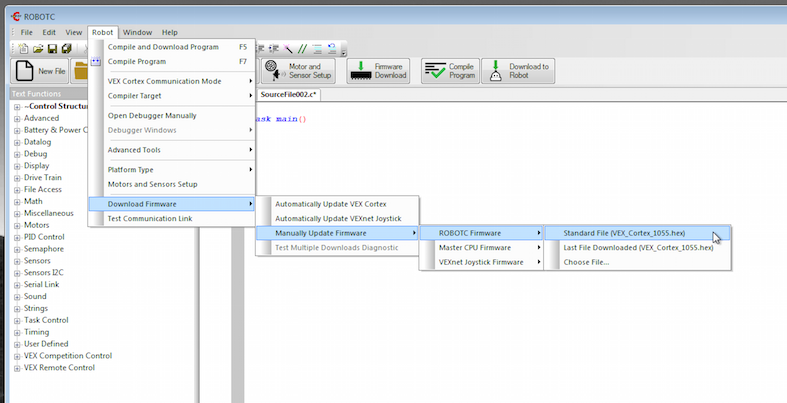787x403 pixels.
Task: Expand the PID Control tree node
Action: click(x=17, y=237)
